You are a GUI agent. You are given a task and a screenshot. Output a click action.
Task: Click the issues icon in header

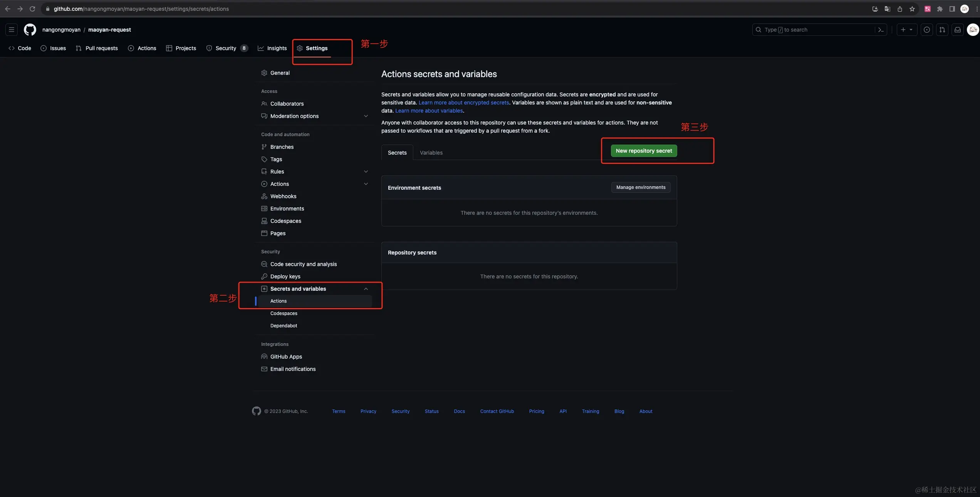[x=926, y=30]
